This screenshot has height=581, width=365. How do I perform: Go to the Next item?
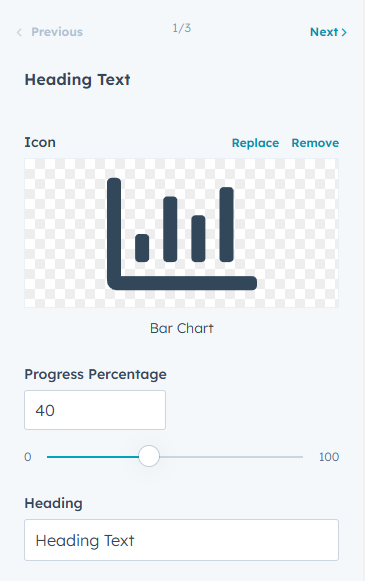(328, 32)
